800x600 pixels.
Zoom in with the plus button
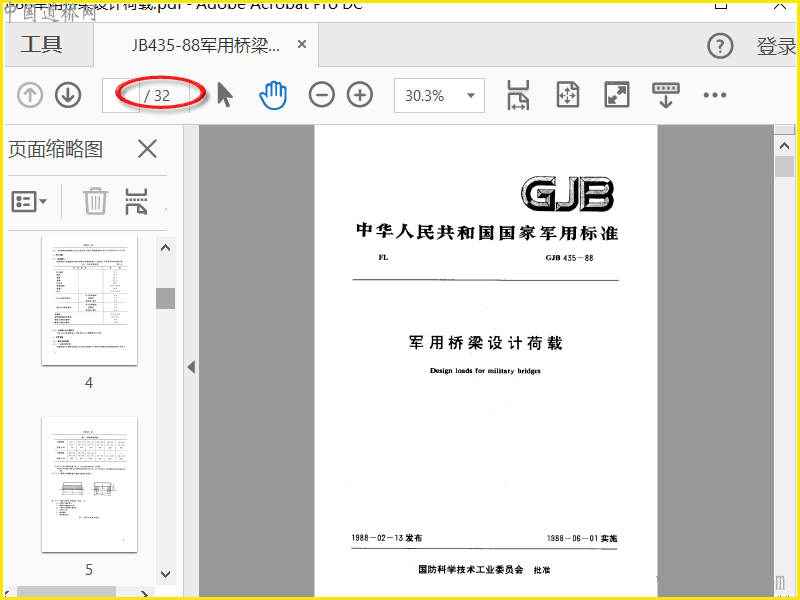360,95
